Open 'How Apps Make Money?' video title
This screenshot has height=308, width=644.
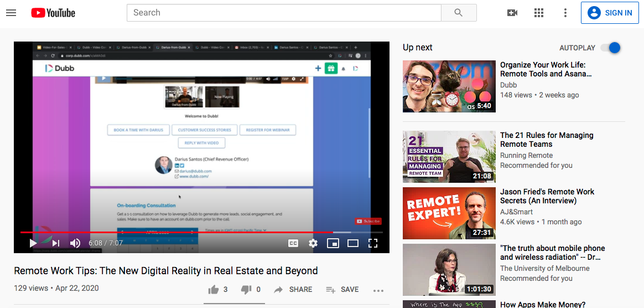(543, 305)
